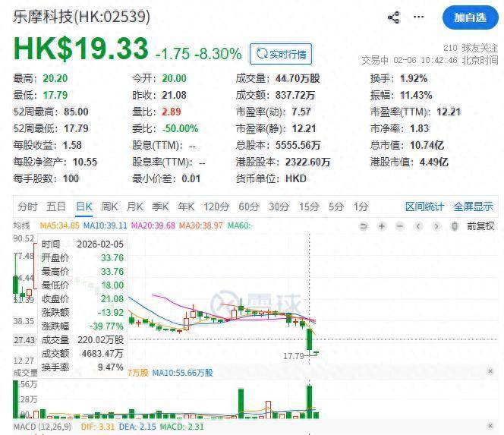Click the latest green candlestick at 17.79
Image resolution: width=504 pixels, height=435 pixels.
point(317,352)
